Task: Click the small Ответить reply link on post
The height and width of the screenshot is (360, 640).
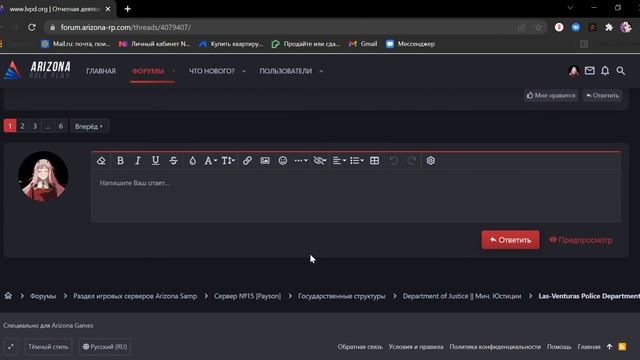Action: [602, 96]
